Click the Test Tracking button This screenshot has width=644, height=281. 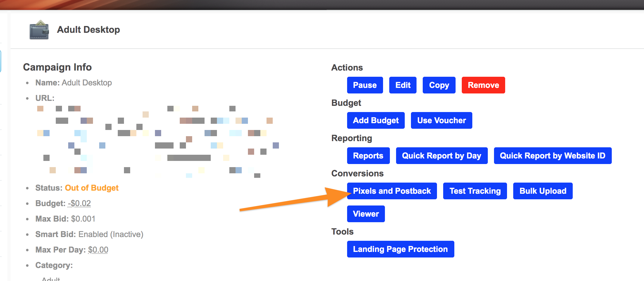[x=475, y=191]
